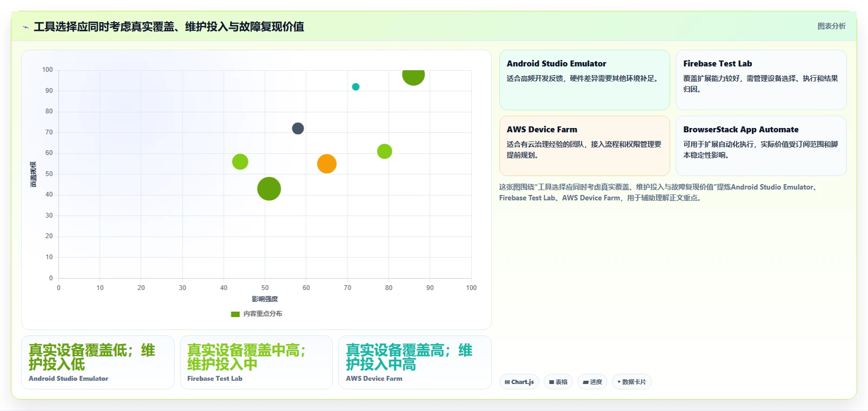Image resolution: width=868 pixels, height=411 pixels.
Task: Click the large dark green bubble near 50
Action: (269, 189)
